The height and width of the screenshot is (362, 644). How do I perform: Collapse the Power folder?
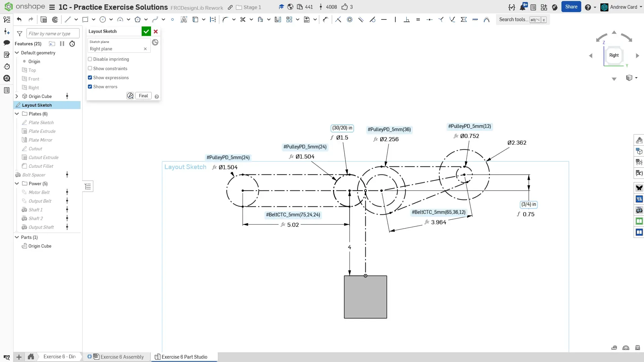(x=17, y=184)
